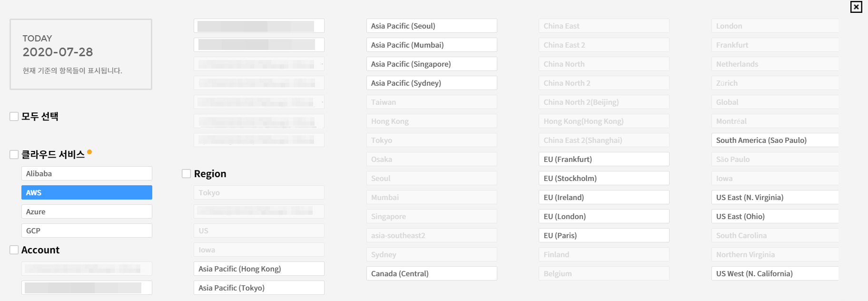Viewport: 868px width, 301px height.
Task: Choose Azure cloud service
Action: [87, 211]
